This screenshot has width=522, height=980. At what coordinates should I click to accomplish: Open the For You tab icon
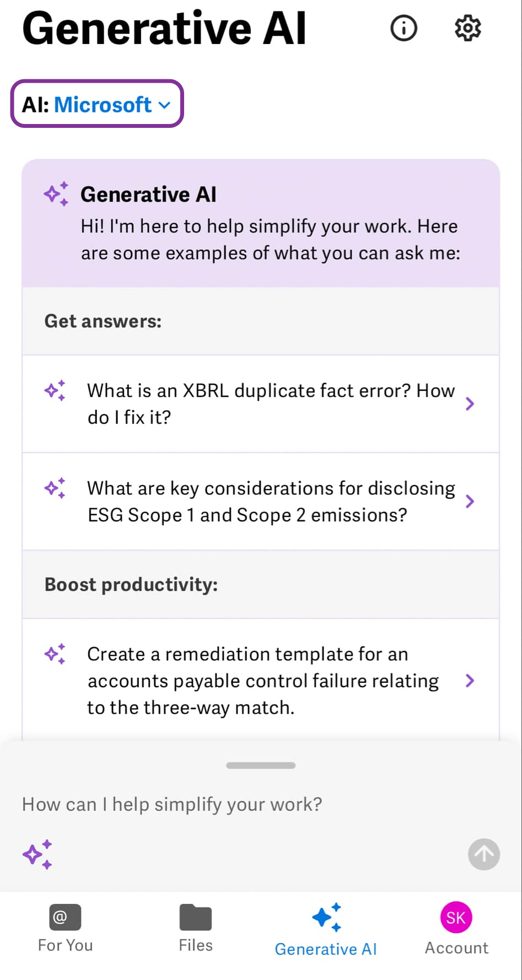tap(64, 917)
